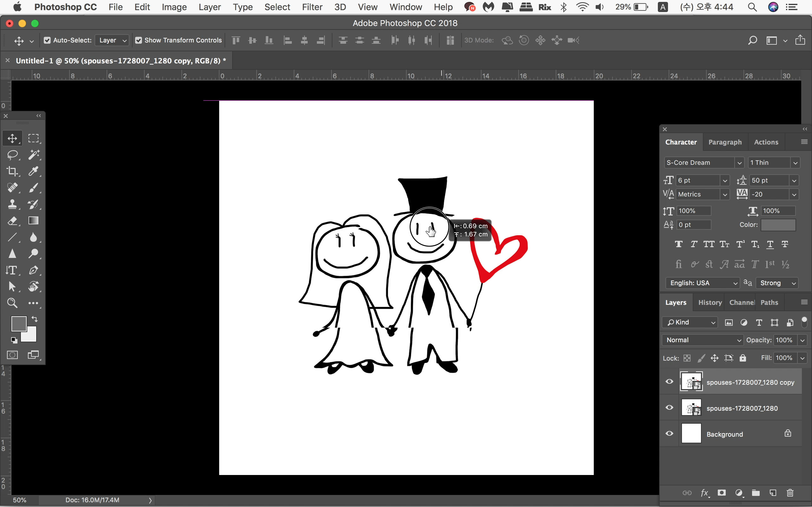Disable Show Transform Controls checkbox

[139, 40]
